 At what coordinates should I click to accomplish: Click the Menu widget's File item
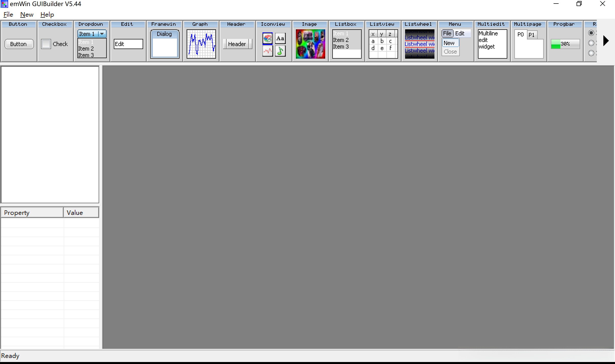coord(447,33)
